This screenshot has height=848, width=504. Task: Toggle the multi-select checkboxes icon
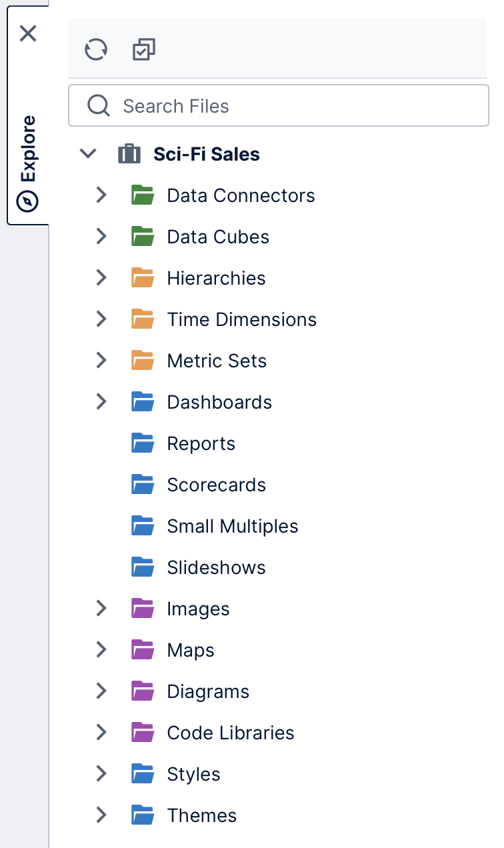pos(144,50)
